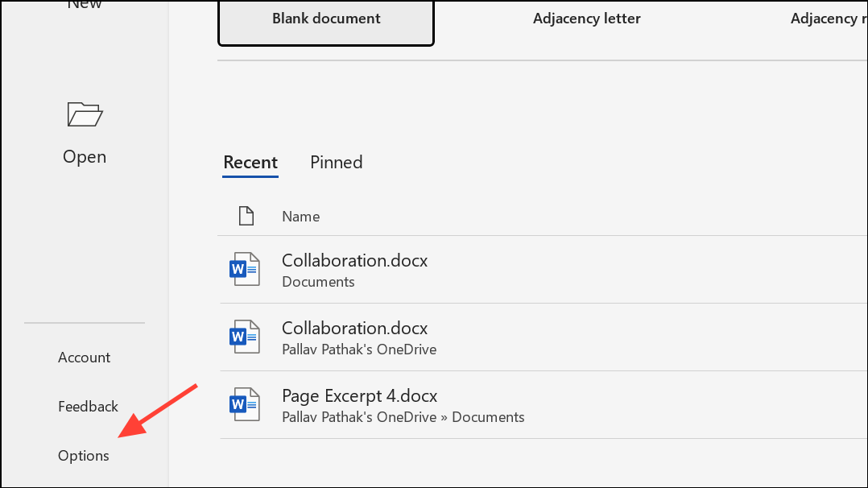Open Collaboration.docx stored in Documents
868x488 pixels.
tap(543, 270)
